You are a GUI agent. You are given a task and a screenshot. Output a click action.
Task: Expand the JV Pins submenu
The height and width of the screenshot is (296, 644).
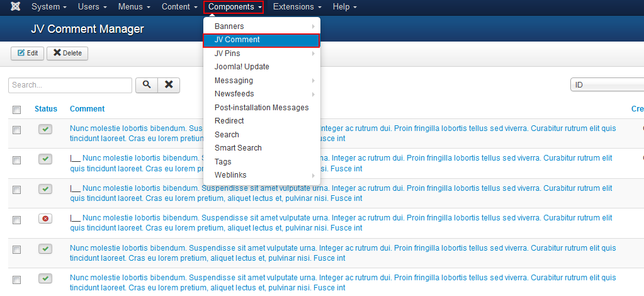pos(262,54)
